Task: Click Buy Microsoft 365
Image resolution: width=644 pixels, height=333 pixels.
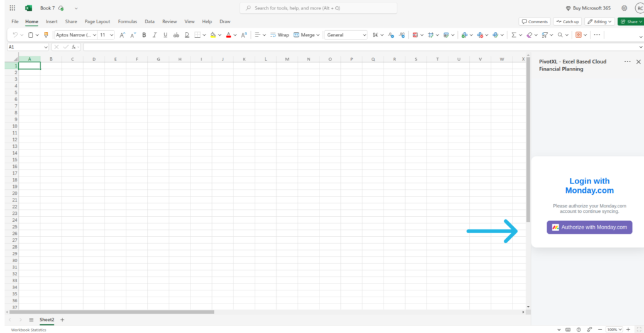Action: pos(588,8)
